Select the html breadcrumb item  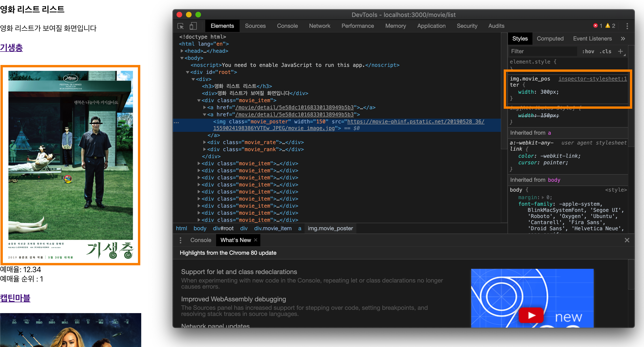point(181,228)
